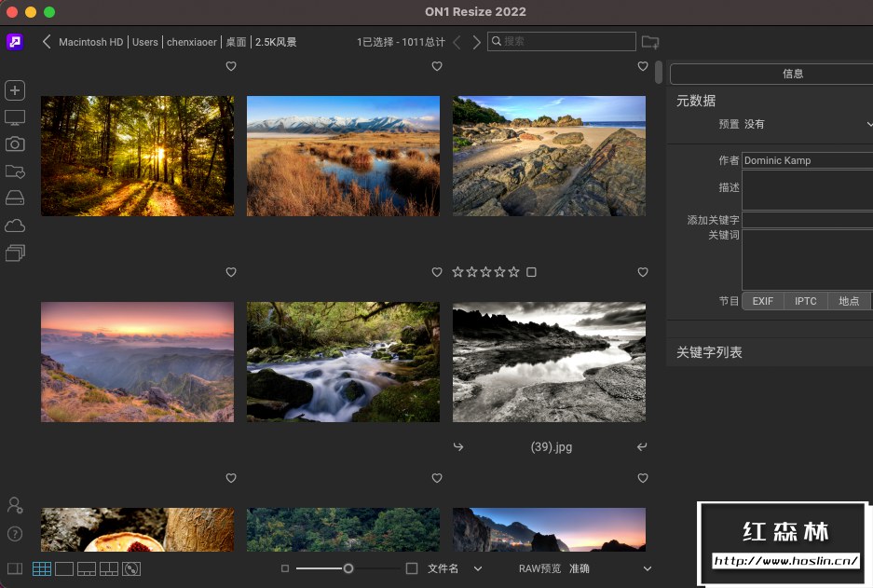Switch to the EXIF tab

coord(763,301)
